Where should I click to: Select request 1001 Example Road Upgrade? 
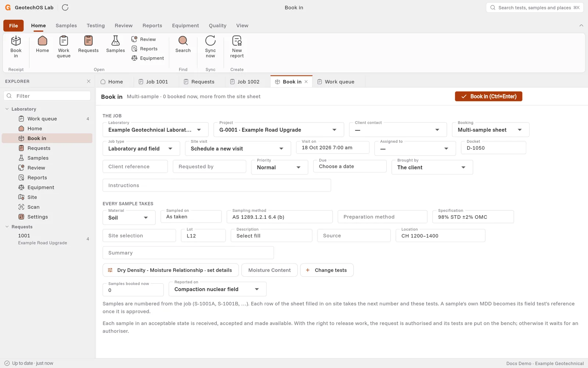coord(47,239)
